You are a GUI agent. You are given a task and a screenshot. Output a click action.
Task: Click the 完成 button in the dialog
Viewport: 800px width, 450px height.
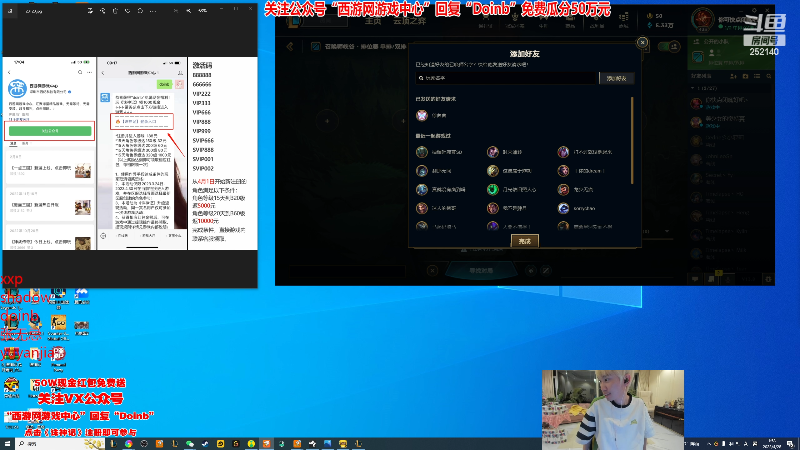tap(524, 241)
